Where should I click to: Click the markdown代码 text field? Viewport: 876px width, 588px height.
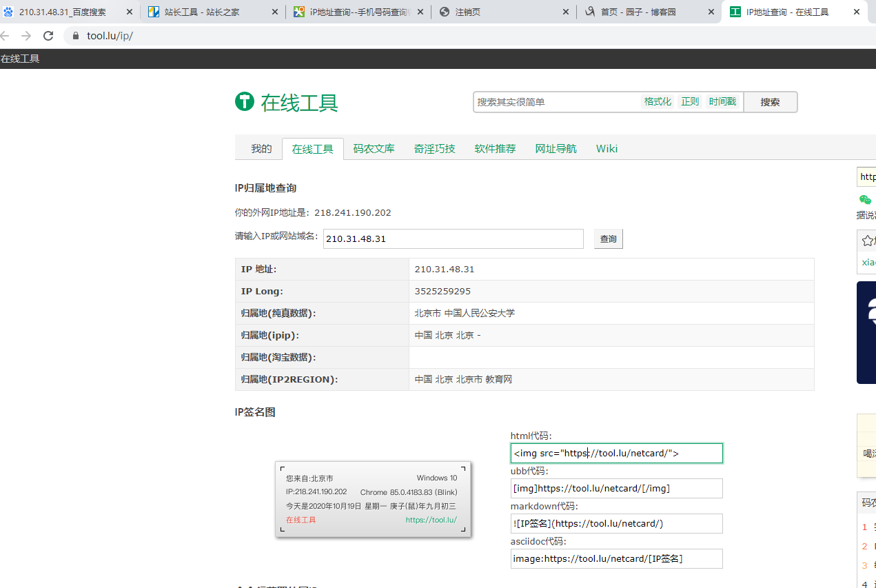617,523
